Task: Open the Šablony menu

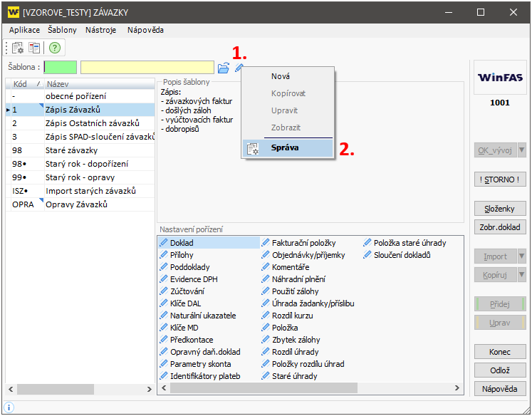Action: (62, 30)
